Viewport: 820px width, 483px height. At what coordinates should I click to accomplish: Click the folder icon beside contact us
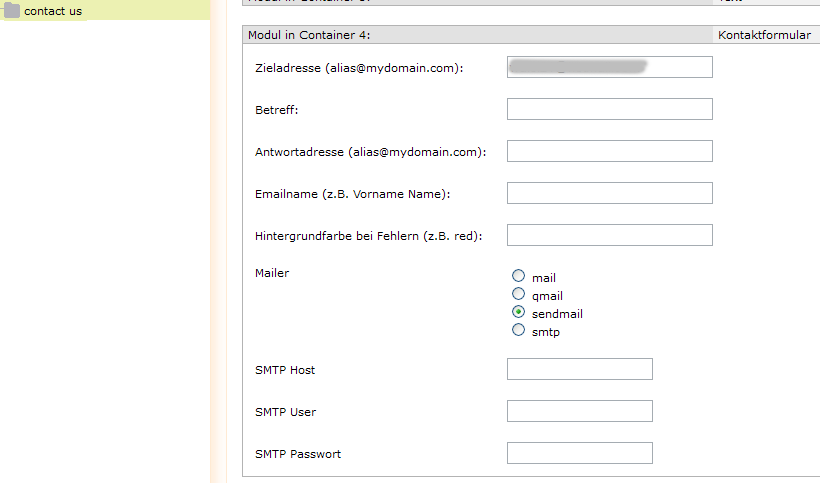tap(12, 11)
